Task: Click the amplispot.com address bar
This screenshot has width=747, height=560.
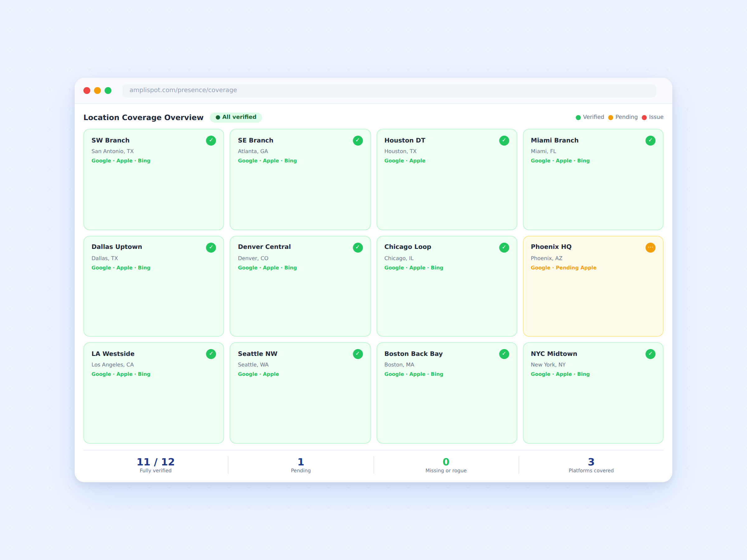Action: 389,90
